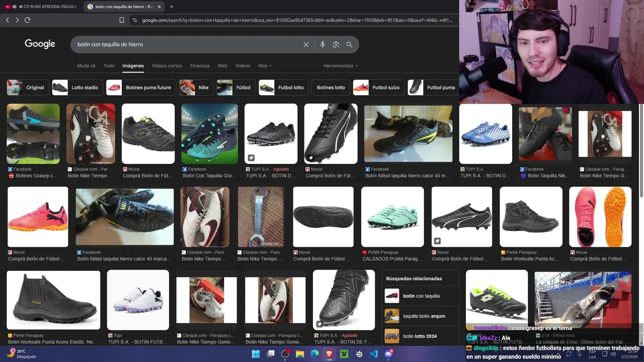Go back to the previous page
This screenshot has height=362, width=644.
click(x=7, y=20)
